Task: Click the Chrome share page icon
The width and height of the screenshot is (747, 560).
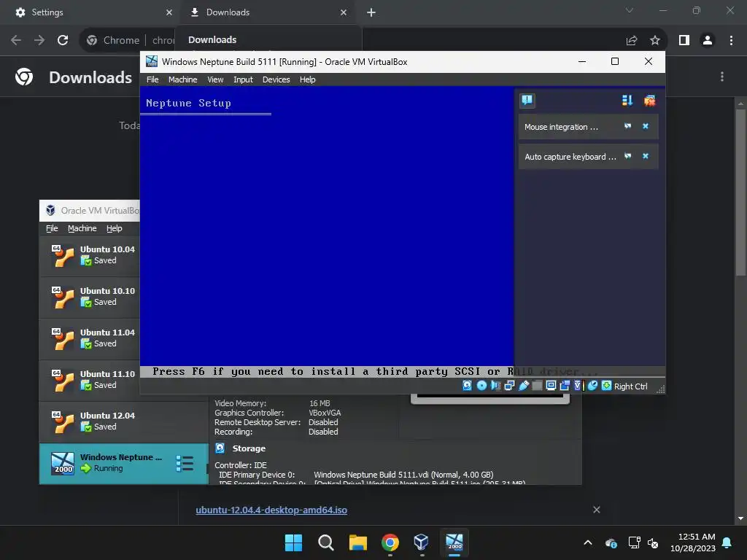Action: coord(632,40)
